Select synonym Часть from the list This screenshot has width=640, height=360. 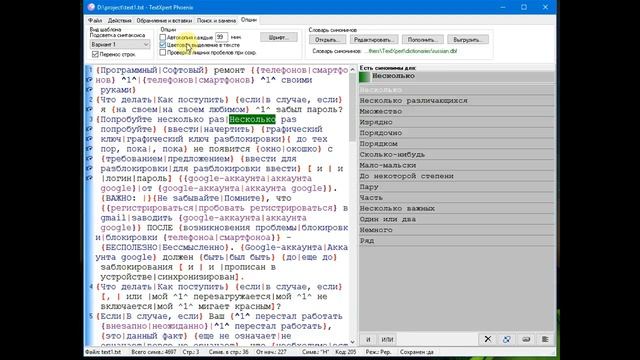[457, 198]
